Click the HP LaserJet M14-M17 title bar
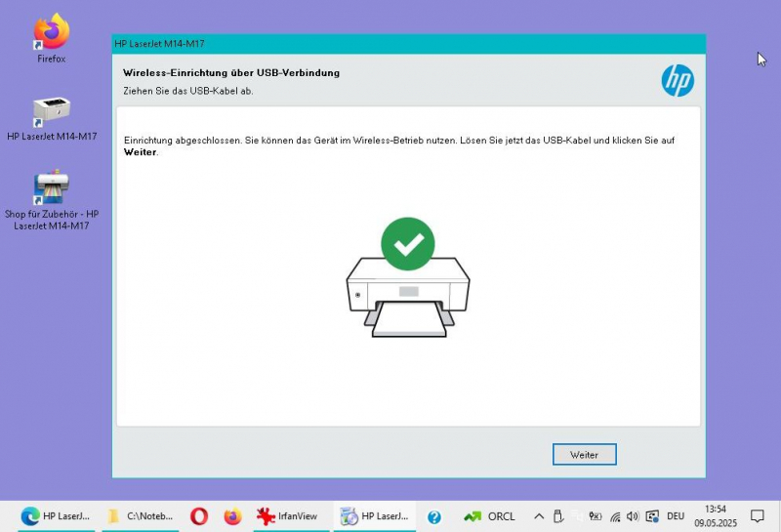 [x=408, y=44]
